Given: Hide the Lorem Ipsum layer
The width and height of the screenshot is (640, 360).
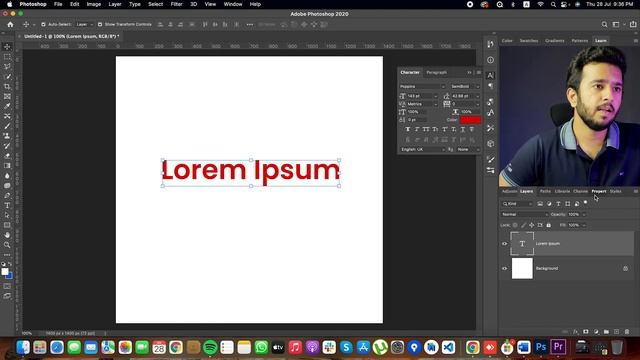Looking at the screenshot, I should (x=504, y=244).
